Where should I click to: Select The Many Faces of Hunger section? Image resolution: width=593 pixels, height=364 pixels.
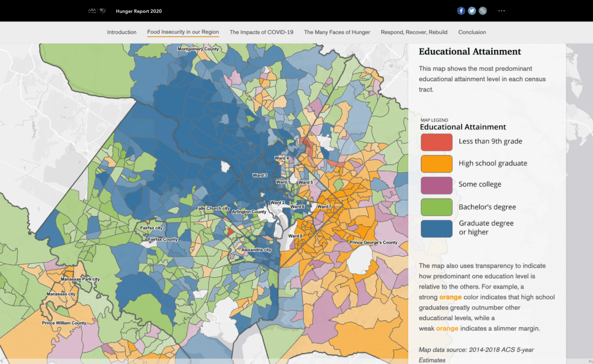pos(337,32)
